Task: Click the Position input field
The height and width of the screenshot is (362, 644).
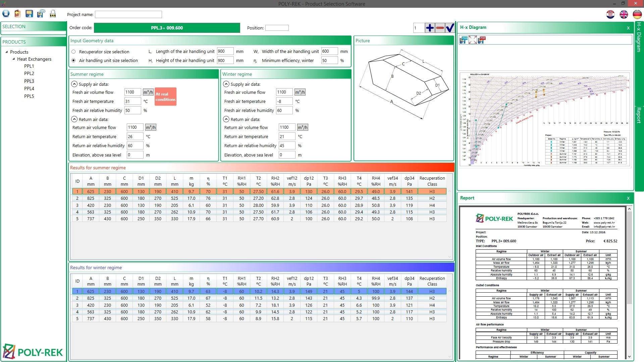Action: 277,28
